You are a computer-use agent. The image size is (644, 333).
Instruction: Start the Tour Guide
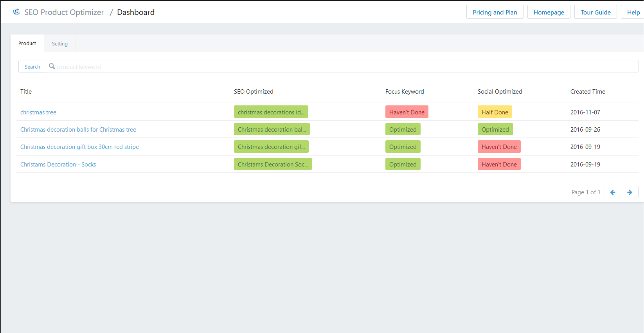[x=595, y=12]
